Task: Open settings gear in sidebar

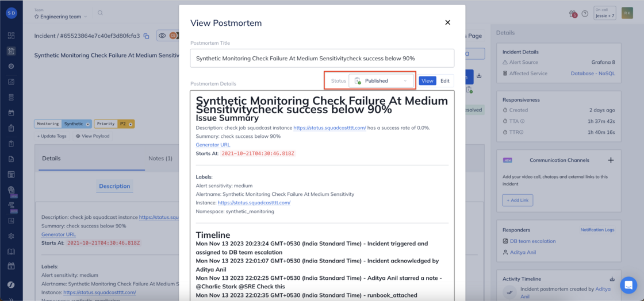Action: [11, 236]
